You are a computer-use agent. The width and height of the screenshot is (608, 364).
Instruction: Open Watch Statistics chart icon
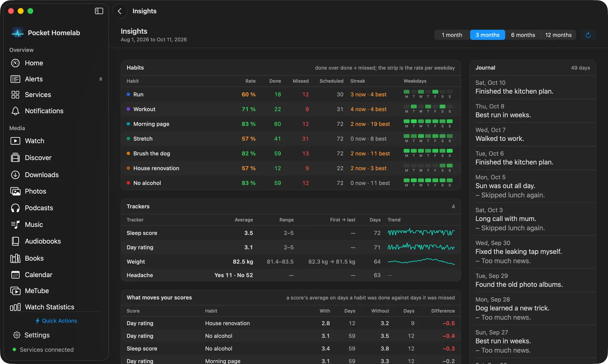[x=16, y=307]
